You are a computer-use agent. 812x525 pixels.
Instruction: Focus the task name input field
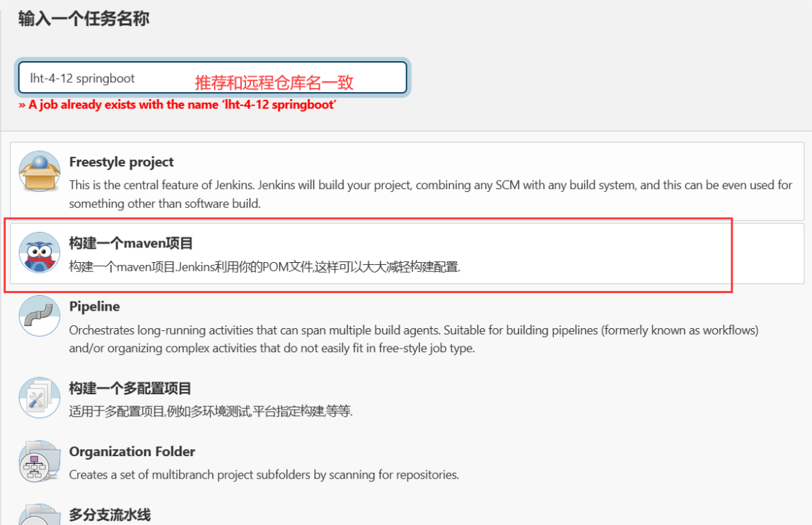click(x=212, y=78)
